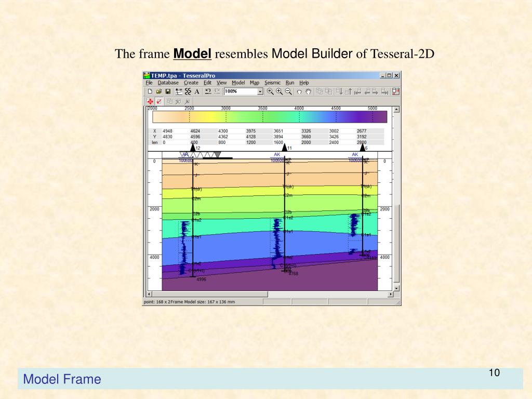Open the View menu

[x=221, y=83]
